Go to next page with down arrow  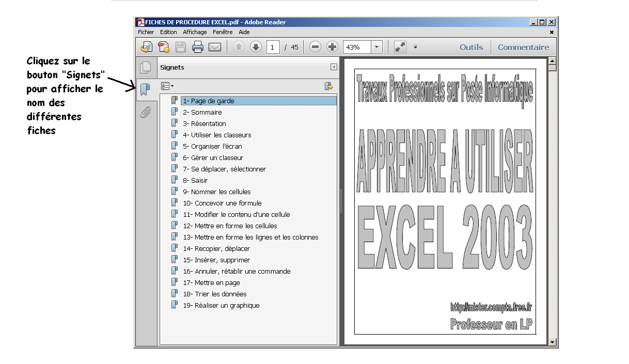pos(256,47)
